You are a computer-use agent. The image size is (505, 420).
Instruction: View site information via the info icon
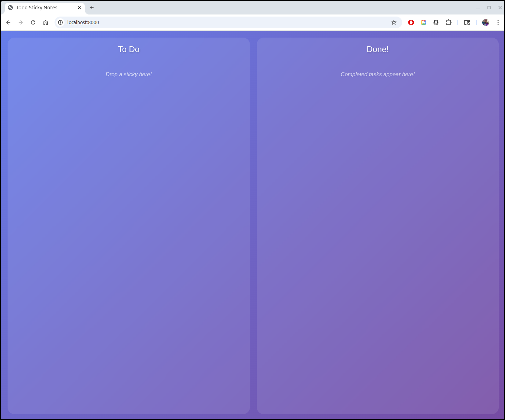pos(60,22)
